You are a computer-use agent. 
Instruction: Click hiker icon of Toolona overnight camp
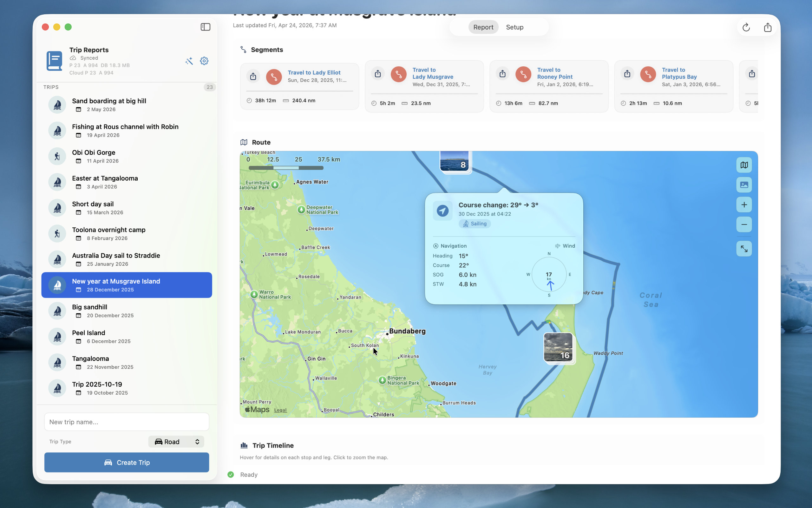pos(57,233)
